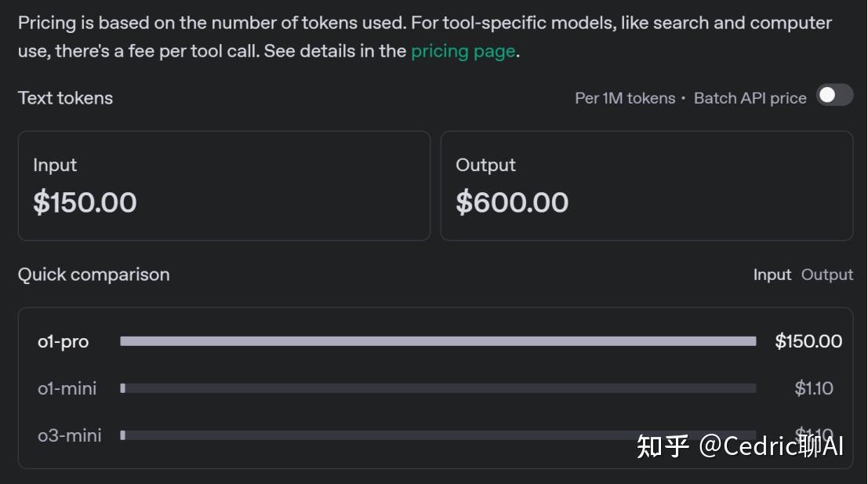Click the Input price card
Viewport: 868px width, 484px height.
tap(224, 185)
